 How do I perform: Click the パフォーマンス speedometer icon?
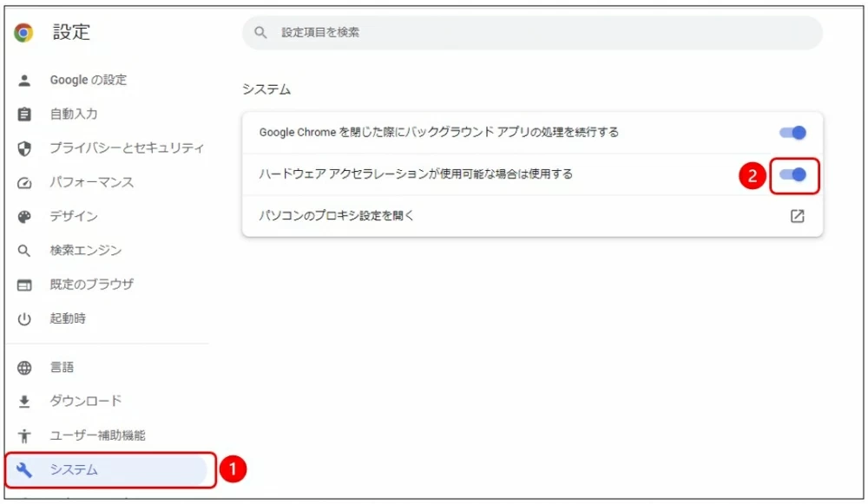coord(23,182)
